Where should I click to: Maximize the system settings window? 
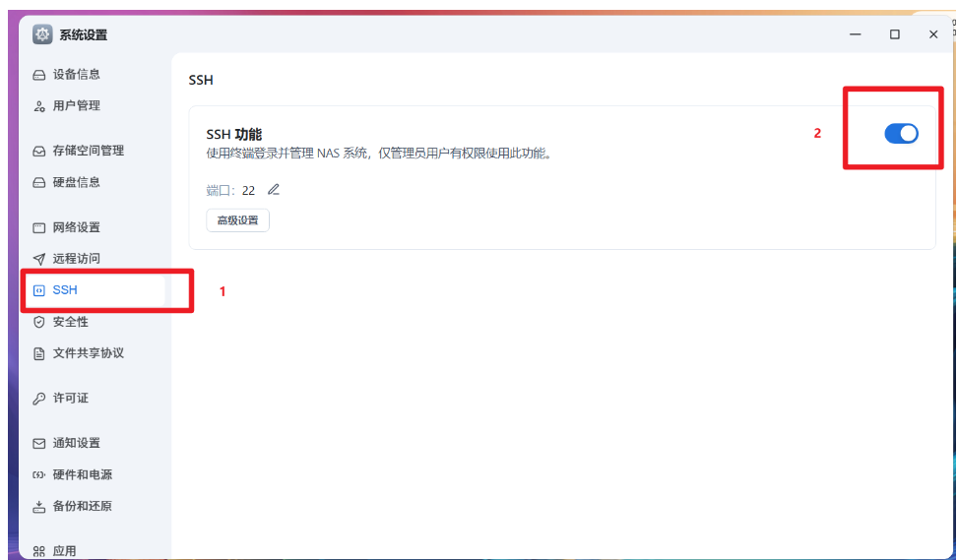click(894, 34)
